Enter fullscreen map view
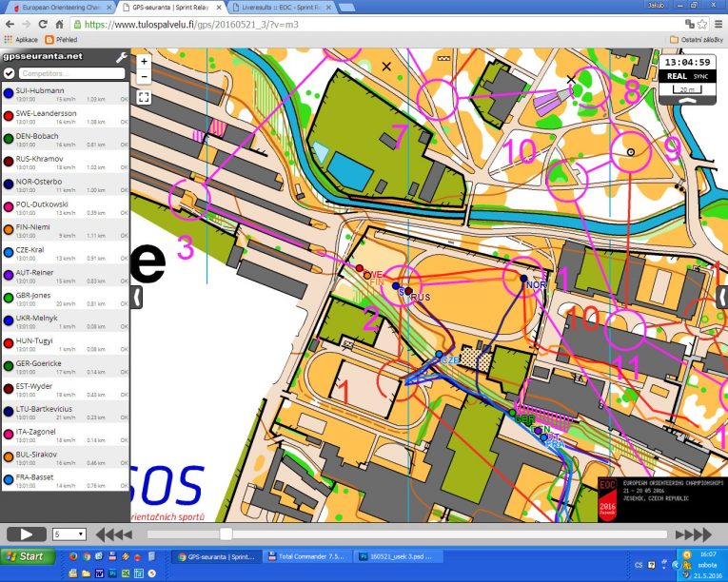 pyautogui.click(x=144, y=96)
